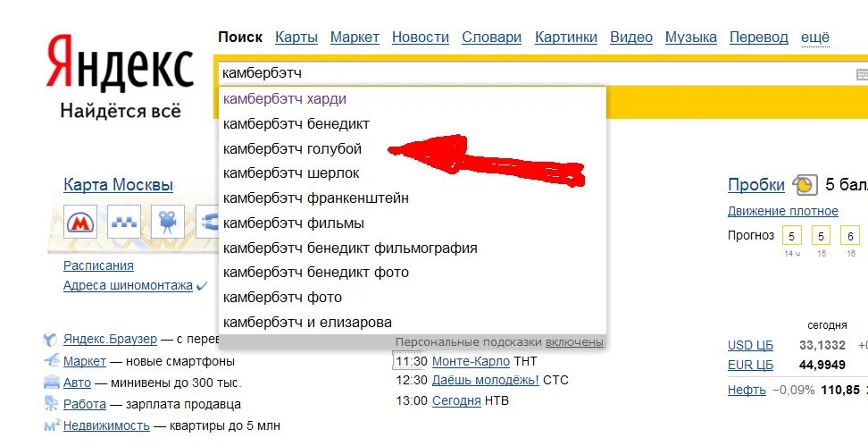Open Монте-Карло TV program link
The width and height of the screenshot is (868, 446).
(x=472, y=361)
